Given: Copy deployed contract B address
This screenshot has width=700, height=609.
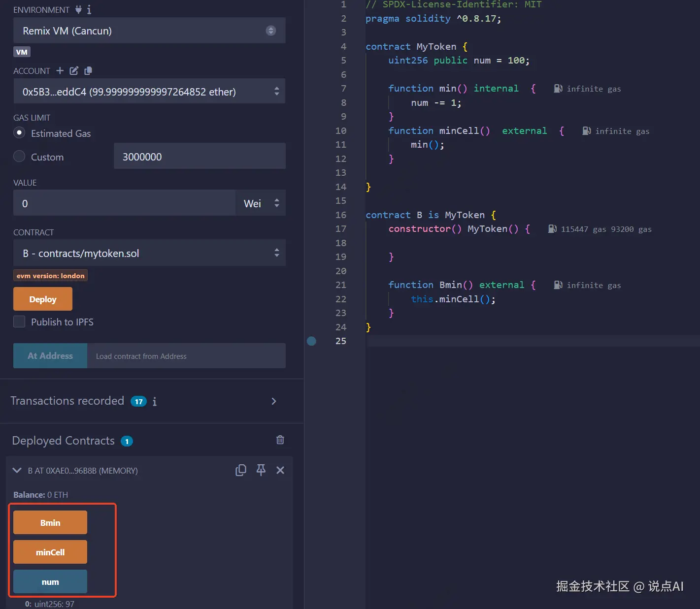Looking at the screenshot, I should click(x=241, y=470).
